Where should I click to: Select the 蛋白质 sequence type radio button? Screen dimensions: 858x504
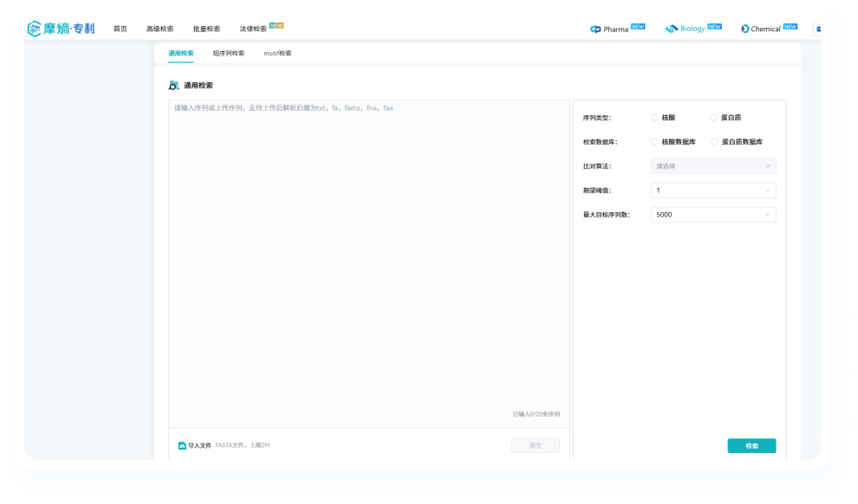tap(713, 118)
